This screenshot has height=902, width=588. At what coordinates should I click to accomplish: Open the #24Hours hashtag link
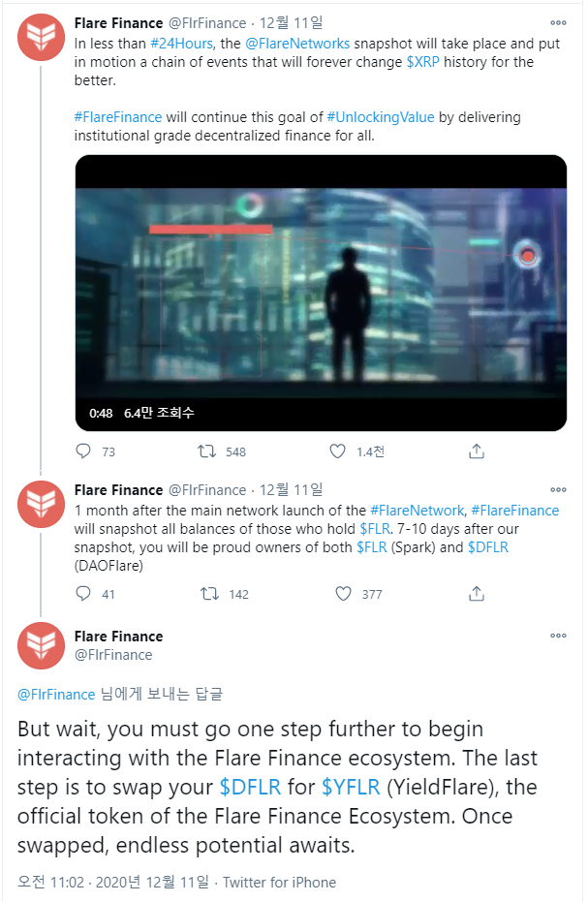tap(182, 44)
